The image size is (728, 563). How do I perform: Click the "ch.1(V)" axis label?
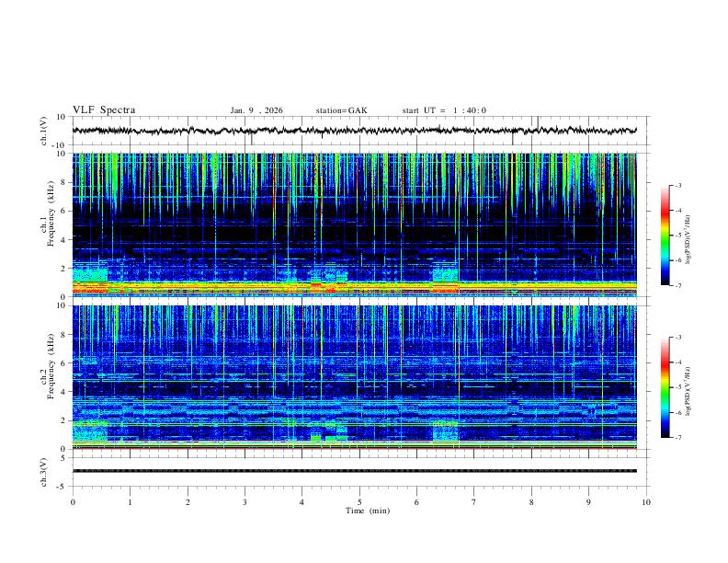pyautogui.click(x=44, y=131)
